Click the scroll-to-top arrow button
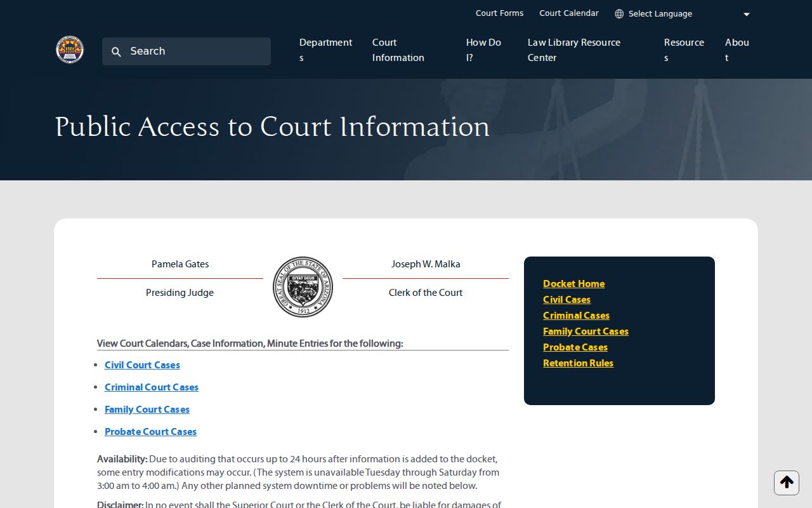The width and height of the screenshot is (812, 508). (787, 483)
